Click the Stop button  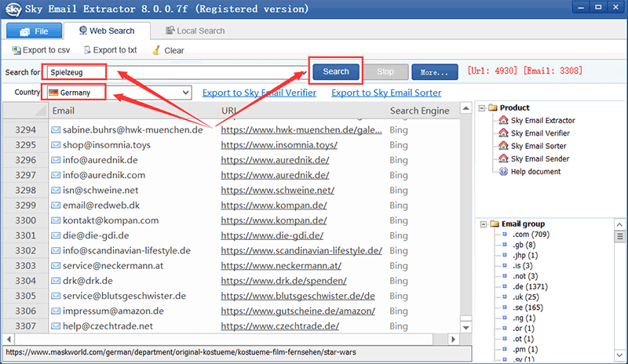tap(385, 71)
